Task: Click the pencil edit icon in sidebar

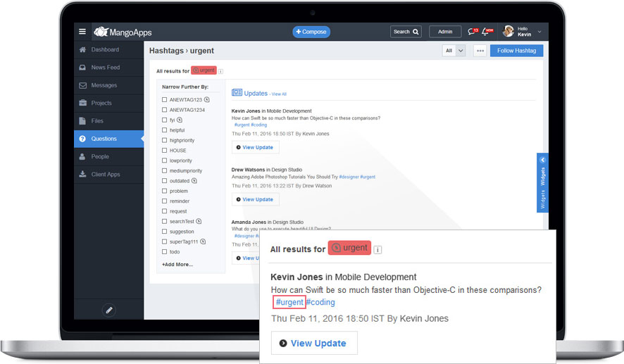Action: 109,310
